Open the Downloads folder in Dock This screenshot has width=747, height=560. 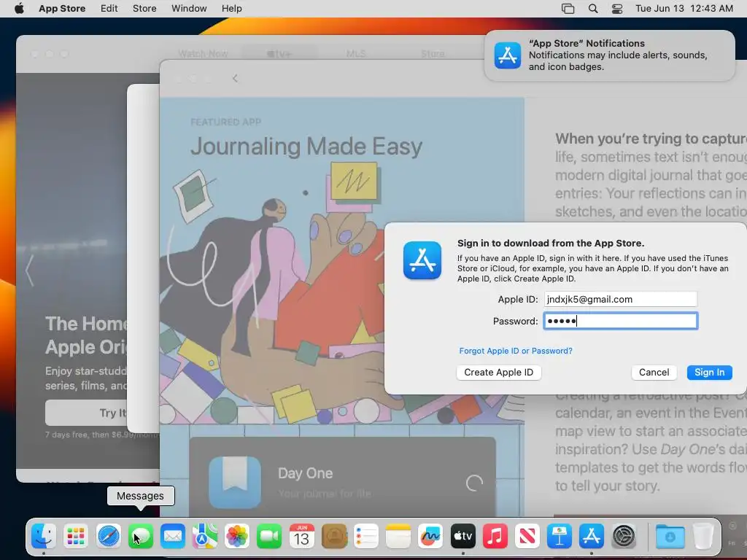coord(670,537)
